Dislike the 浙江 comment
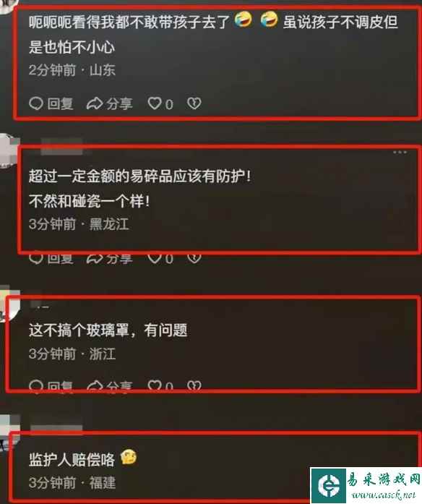 click(194, 385)
